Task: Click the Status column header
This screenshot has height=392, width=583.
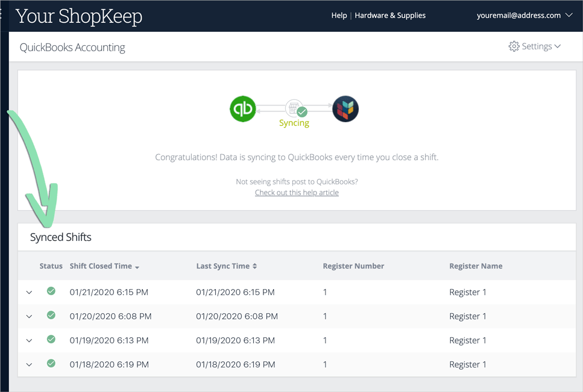Action: [x=51, y=266]
